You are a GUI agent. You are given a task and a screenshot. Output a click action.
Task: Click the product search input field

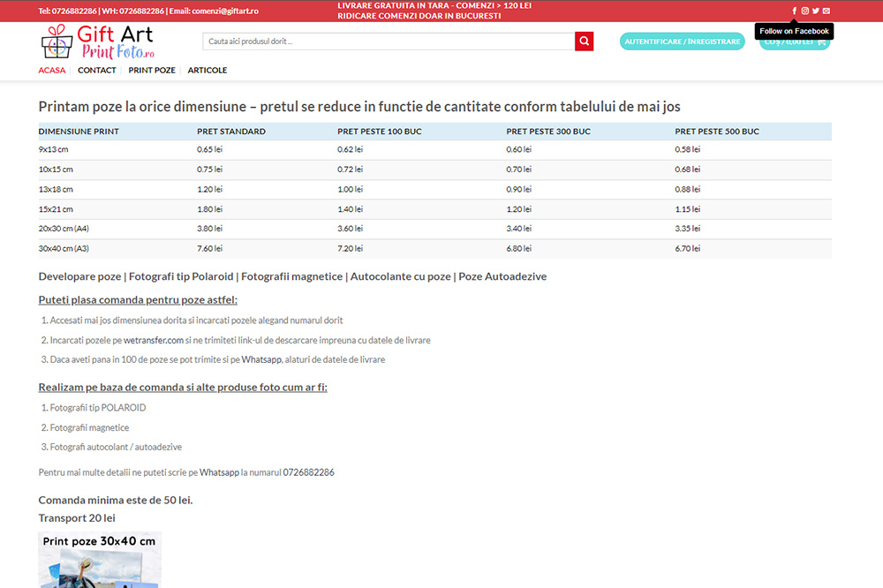click(x=389, y=41)
